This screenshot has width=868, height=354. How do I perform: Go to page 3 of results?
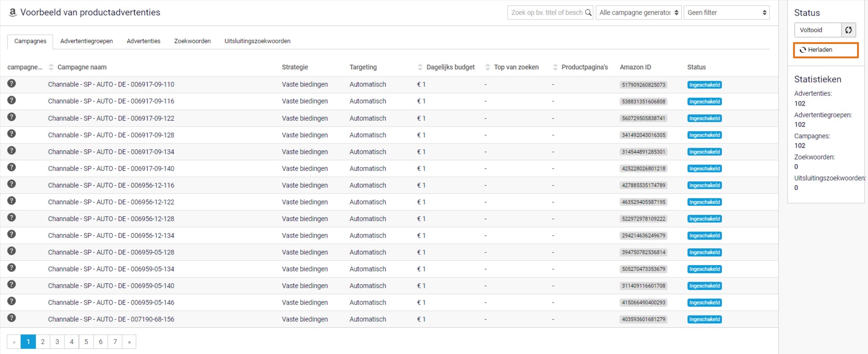(x=57, y=342)
